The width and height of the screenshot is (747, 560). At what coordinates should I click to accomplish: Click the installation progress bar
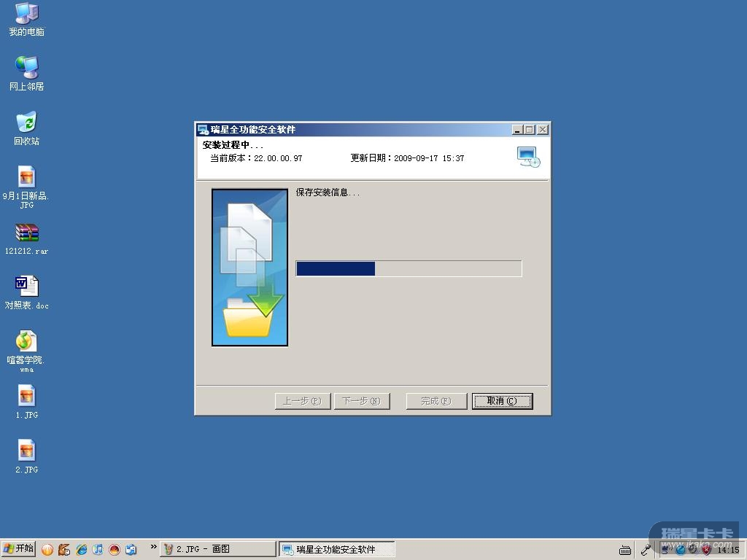point(409,268)
